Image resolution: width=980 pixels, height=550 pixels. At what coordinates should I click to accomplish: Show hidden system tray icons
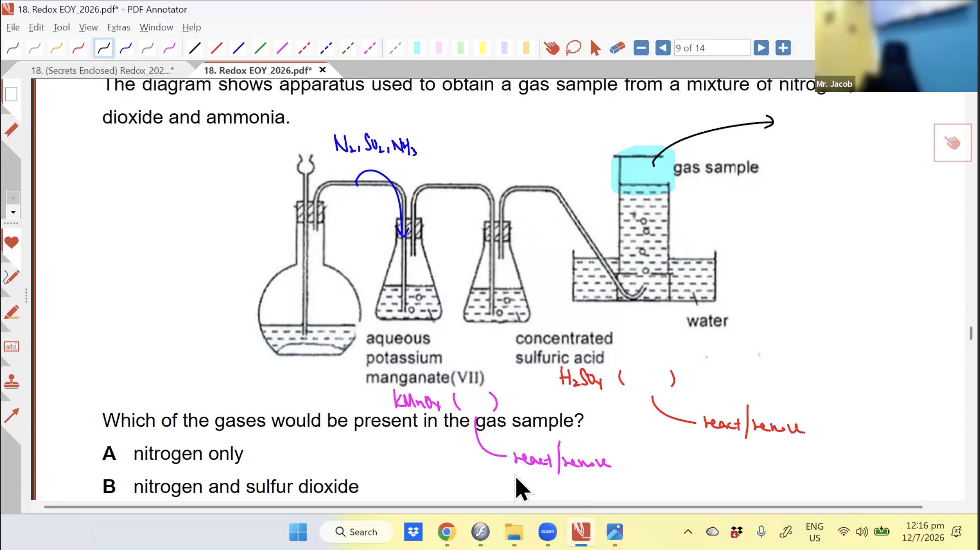(x=688, y=532)
